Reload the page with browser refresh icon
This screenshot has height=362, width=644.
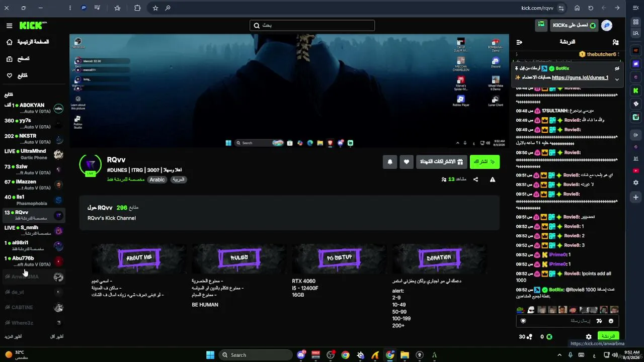tap(591, 8)
